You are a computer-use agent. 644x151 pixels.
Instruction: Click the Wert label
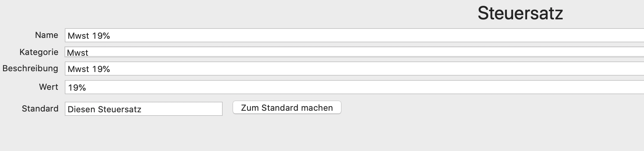pyautogui.click(x=49, y=87)
